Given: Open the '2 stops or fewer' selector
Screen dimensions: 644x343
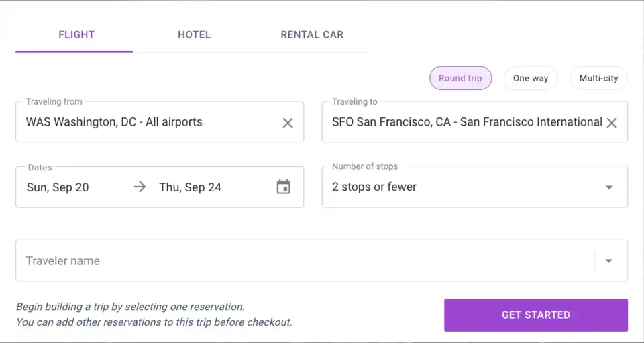Looking at the screenshot, I should [474, 187].
